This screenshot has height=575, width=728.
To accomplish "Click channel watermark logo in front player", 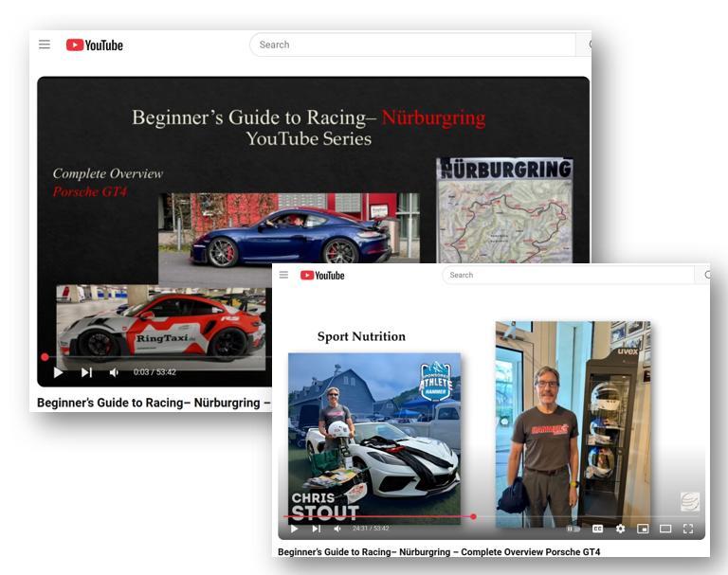I will 689,502.
